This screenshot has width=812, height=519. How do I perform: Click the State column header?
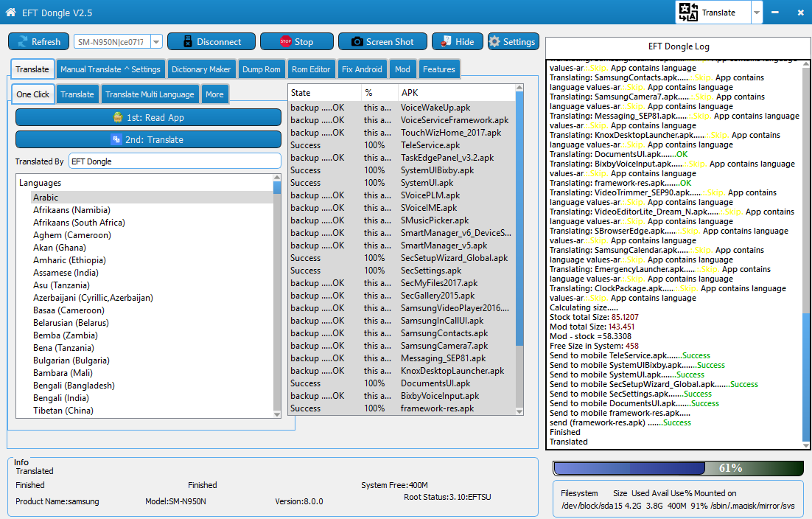325,93
